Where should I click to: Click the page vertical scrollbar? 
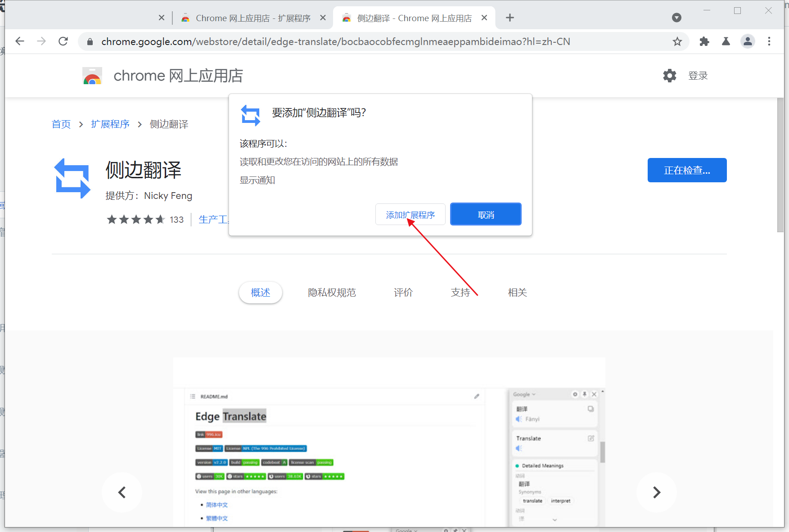tap(780, 164)
